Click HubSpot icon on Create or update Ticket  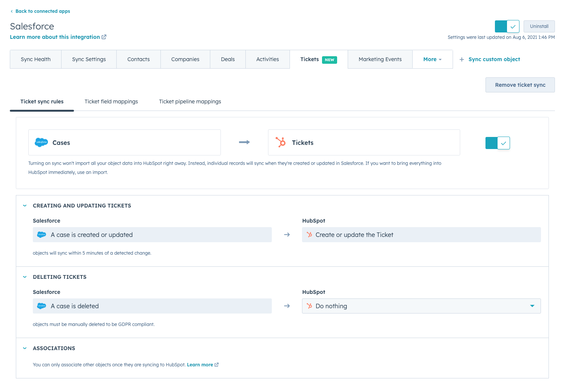point(309,235)
